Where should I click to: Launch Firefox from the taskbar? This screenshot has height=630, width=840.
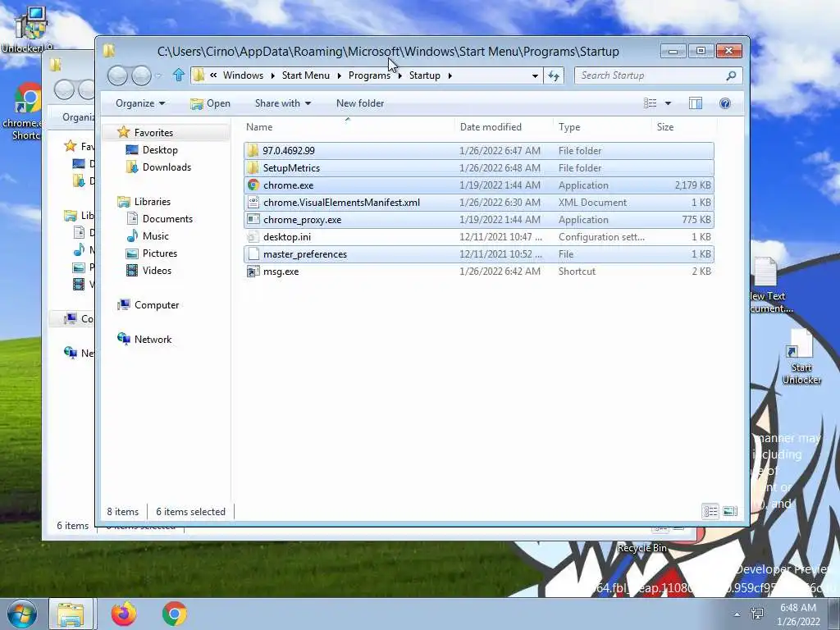[124, 614]
